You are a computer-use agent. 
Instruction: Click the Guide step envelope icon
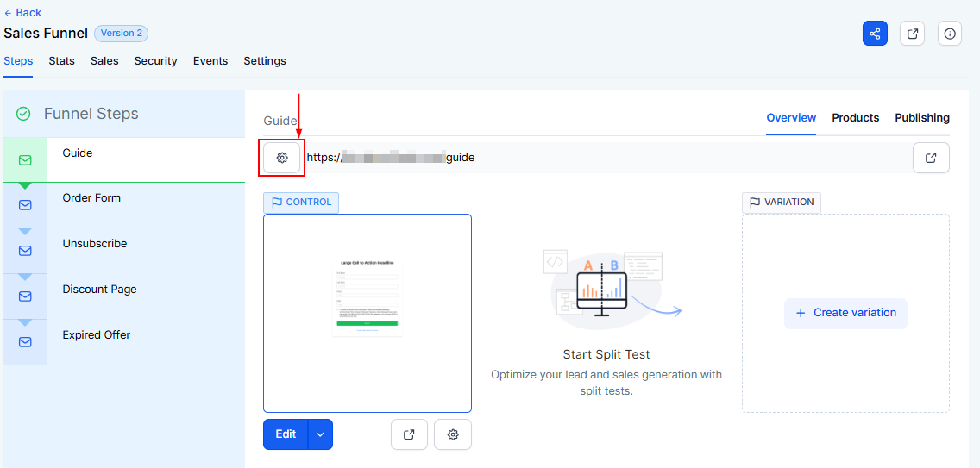click(25, 160)
